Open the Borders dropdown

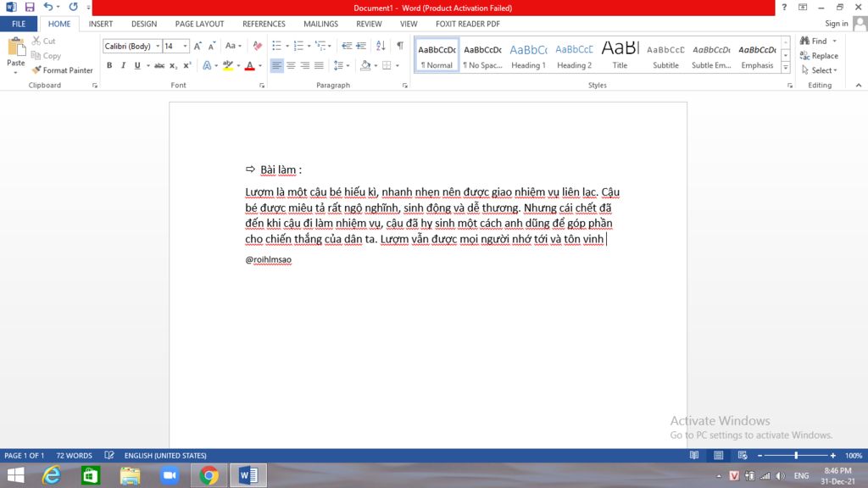click(398, 66)
